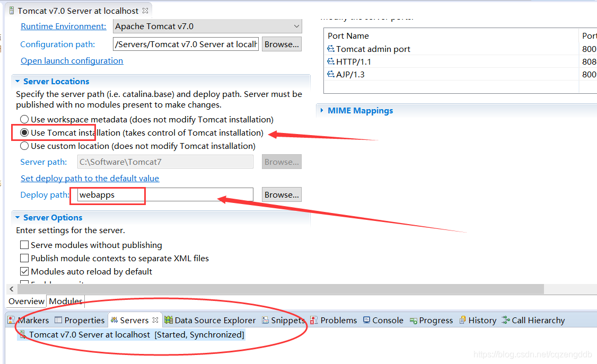Switch to the Modules editor tab
The height and width of the screenshot is (364, 597).
[x=66, y=301]
